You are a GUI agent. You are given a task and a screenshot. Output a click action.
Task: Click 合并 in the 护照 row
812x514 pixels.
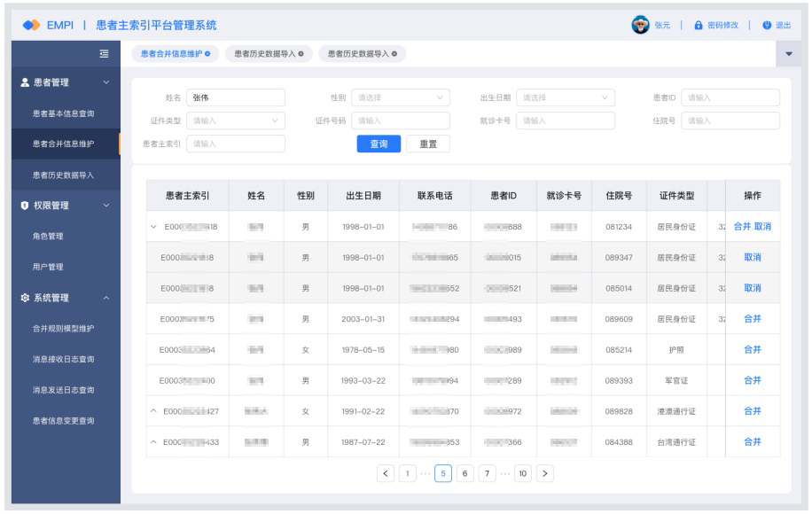tap(753, 349)
